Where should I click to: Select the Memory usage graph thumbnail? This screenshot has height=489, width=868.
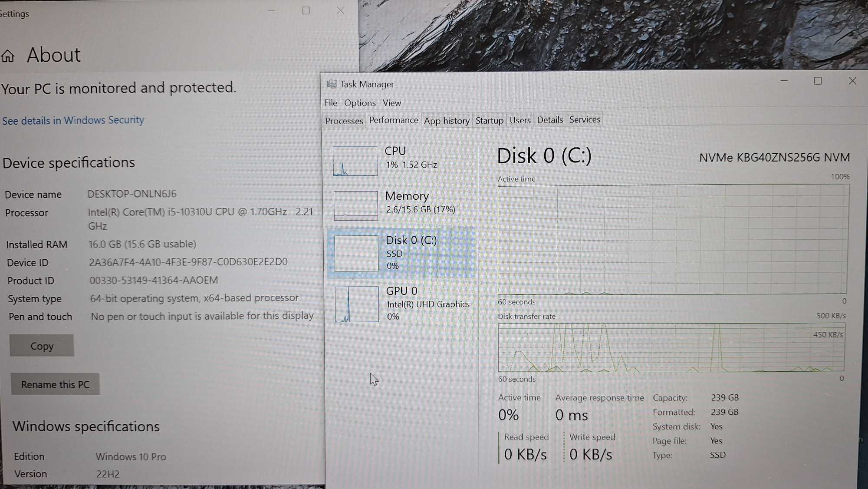click(355, 205)
